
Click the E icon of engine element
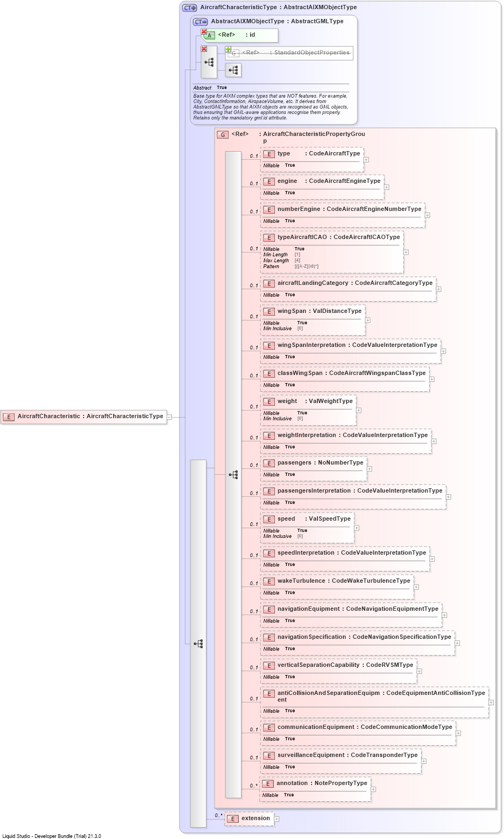coord(269,181)
